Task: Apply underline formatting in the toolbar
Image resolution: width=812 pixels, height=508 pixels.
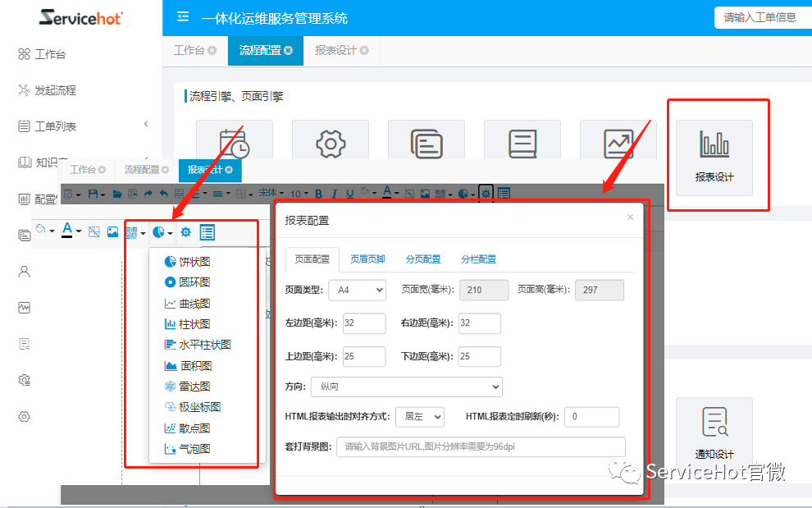Action: [351, 192]
